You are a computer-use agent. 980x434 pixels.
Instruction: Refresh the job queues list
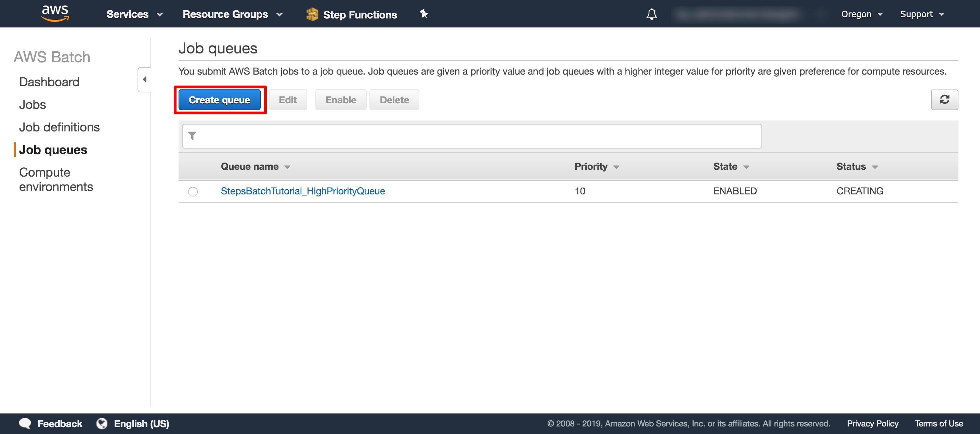click(x=944, y=100)
